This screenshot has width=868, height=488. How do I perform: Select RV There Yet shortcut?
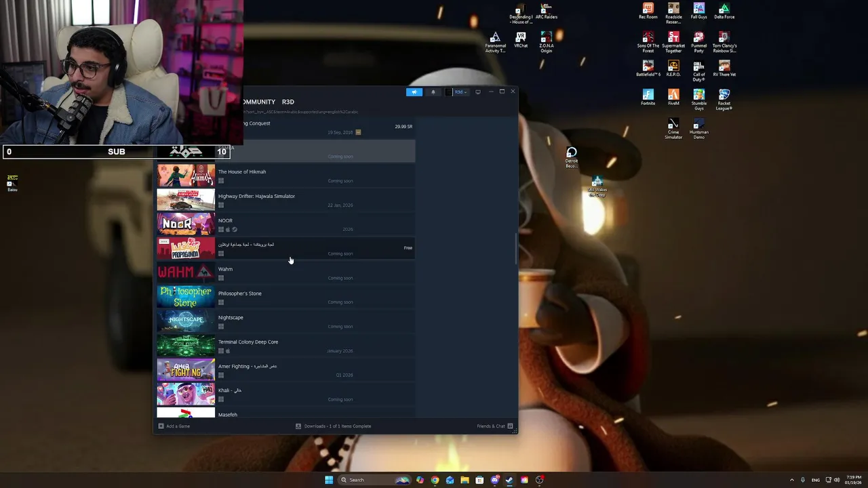[x=724, y=68]
